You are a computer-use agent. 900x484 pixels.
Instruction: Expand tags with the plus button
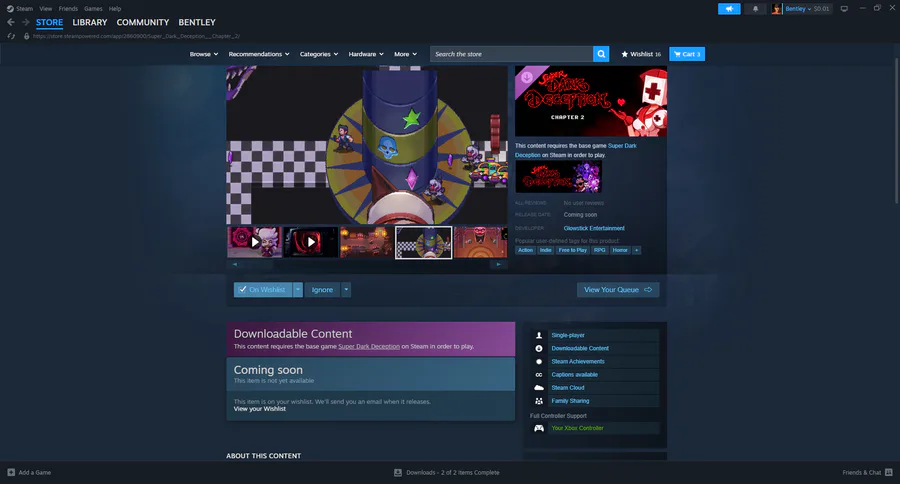pyautogui.click(x=636, y=250)
